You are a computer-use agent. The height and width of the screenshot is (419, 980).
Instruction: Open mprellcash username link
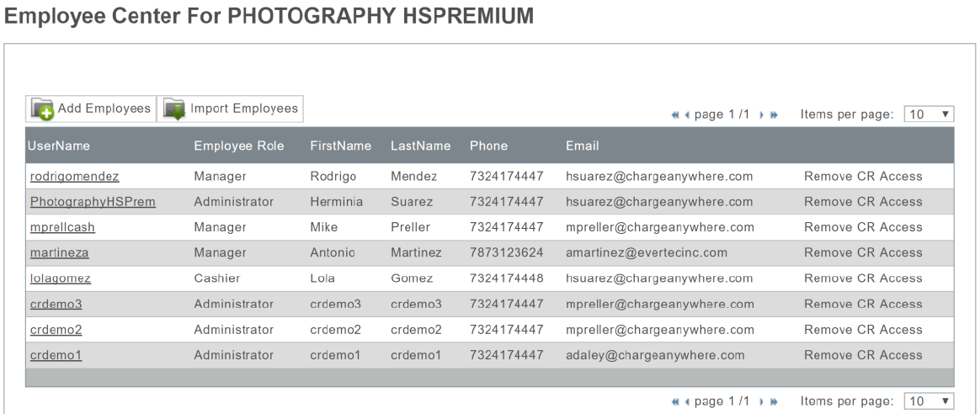pyautogui.click(x=63, y=227)
